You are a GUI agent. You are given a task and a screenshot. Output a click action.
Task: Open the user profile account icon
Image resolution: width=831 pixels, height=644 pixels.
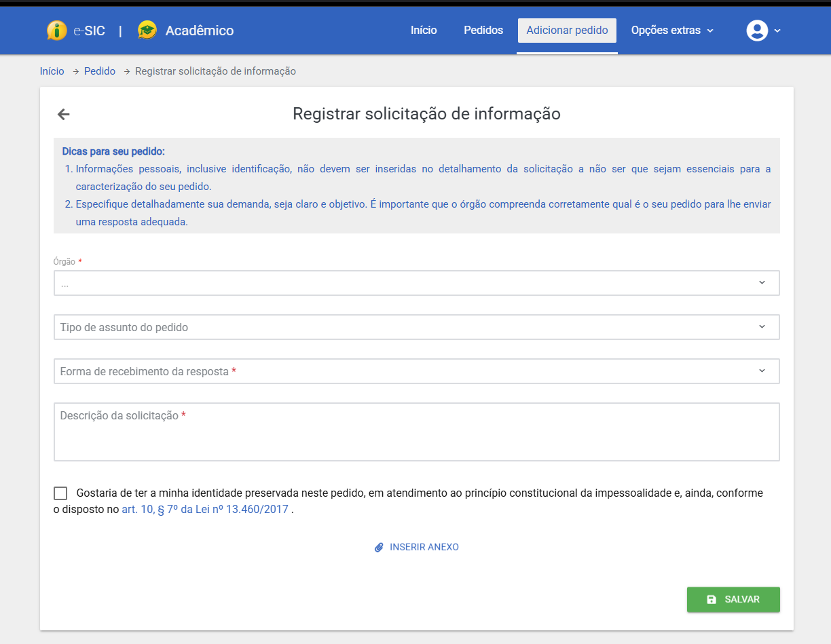point(757,30)
